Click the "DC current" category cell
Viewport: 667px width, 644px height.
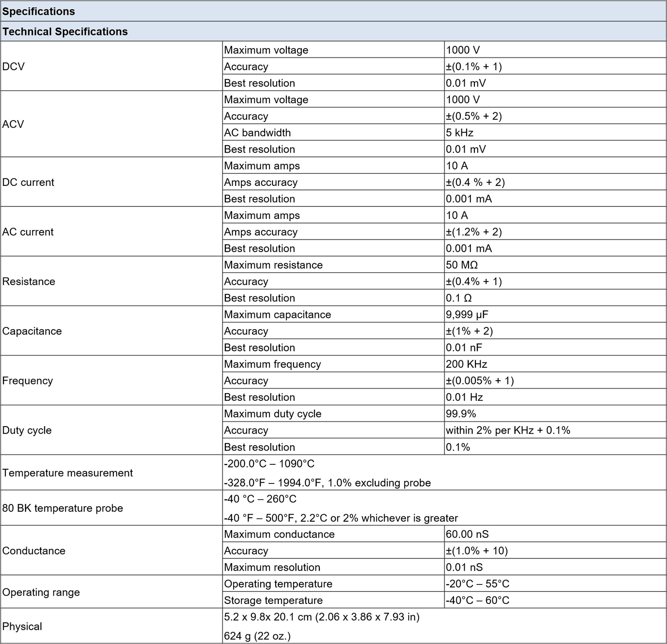(x=111, y=182)
